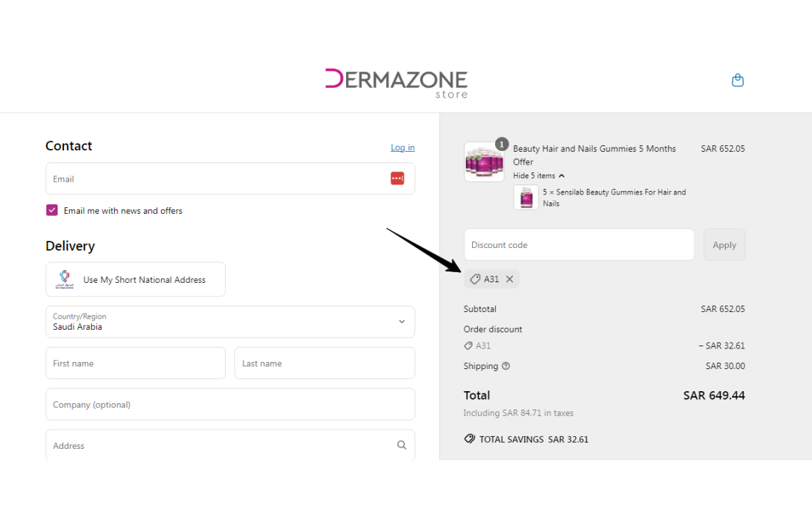The image size is (812, 513).
Task: Click the Log in link
Action: tap(402, 147)
